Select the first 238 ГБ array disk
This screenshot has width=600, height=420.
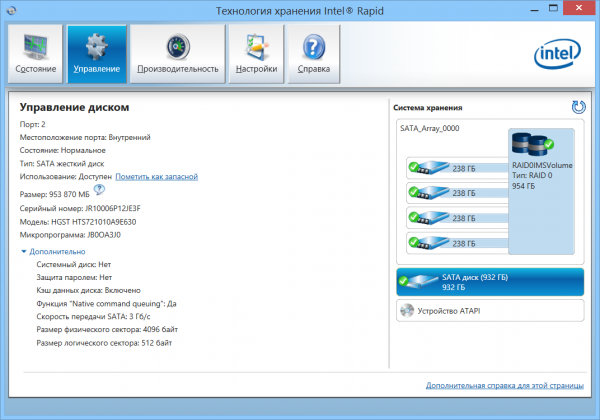click(457, 168)
